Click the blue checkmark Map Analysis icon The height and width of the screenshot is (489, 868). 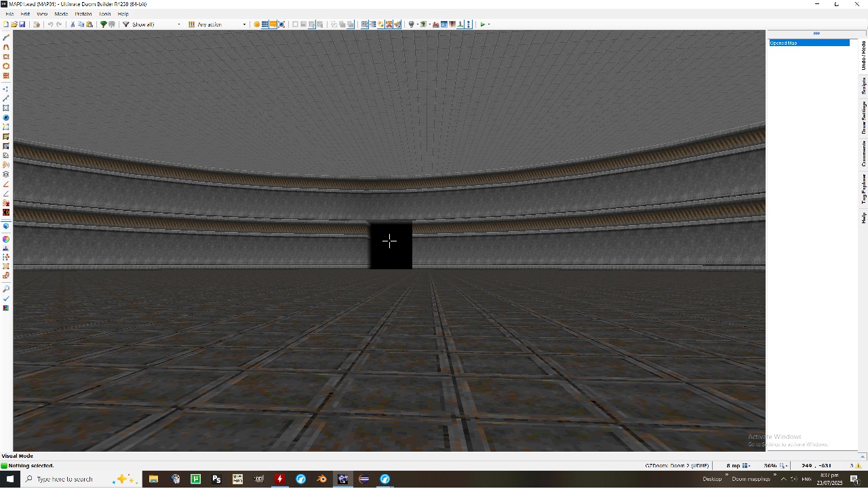pyautogui.click(x=6, y=298)
